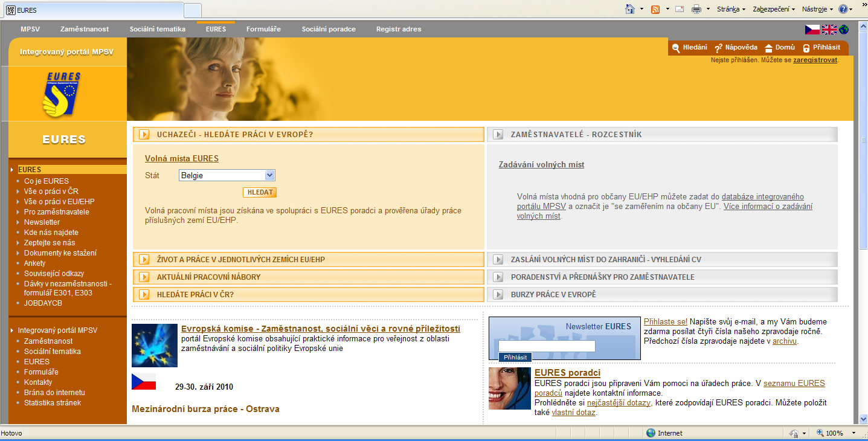Expand Zaslání volných míst do zahraničí section
The image size is (868, 441).
[x=663, y=260]
